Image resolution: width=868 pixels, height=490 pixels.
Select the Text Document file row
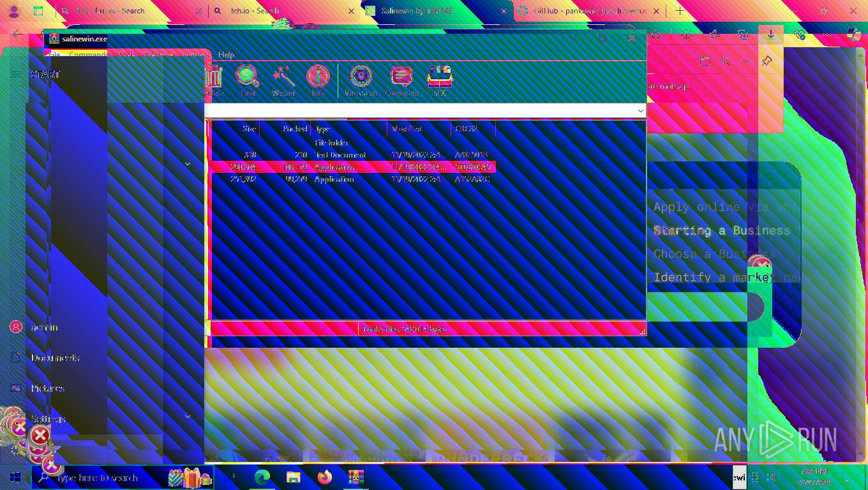[x=353, y=155]
